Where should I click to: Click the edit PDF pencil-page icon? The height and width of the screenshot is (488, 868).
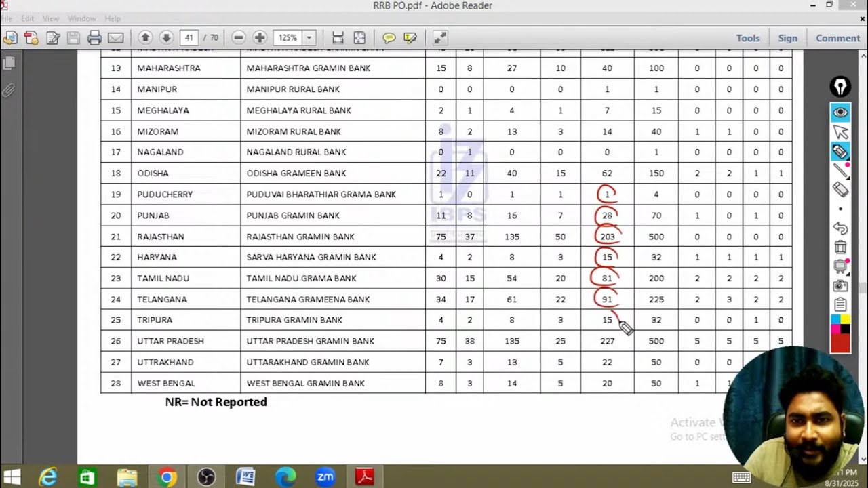pyautogui.click(x=53, y=38)
